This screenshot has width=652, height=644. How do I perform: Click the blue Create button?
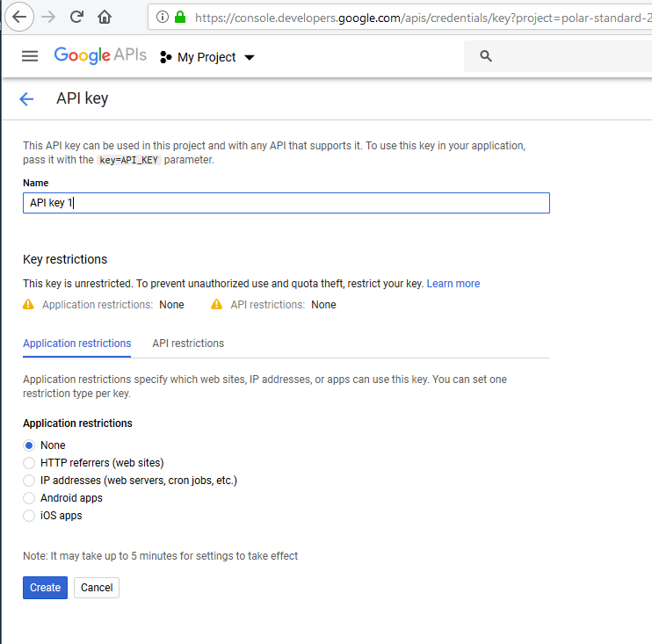coord(46,588)
